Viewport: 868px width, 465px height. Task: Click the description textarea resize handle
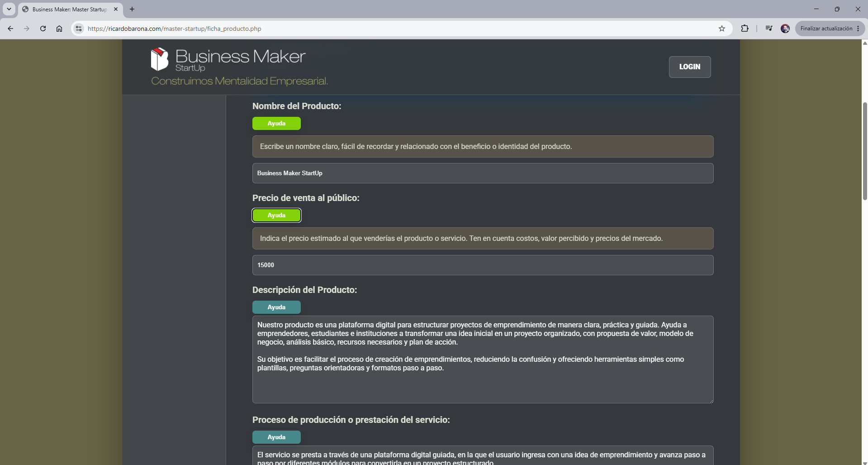tap(711, 400)
